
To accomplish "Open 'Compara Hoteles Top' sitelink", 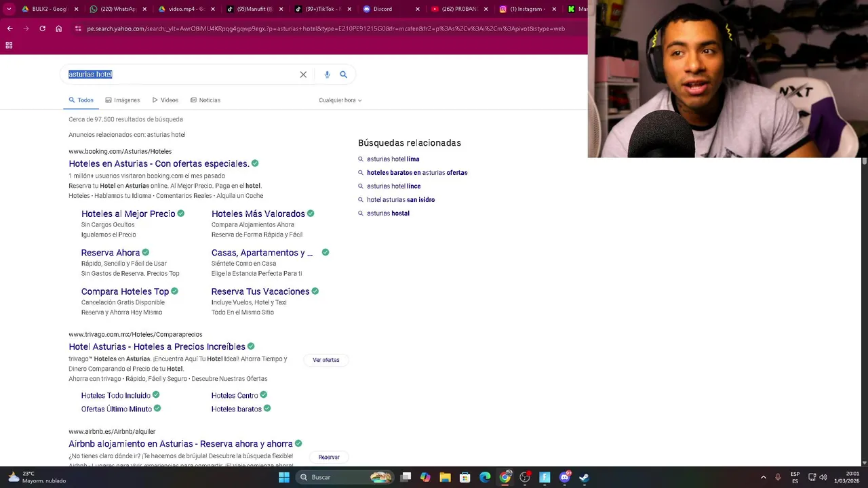I will [125, 291].
